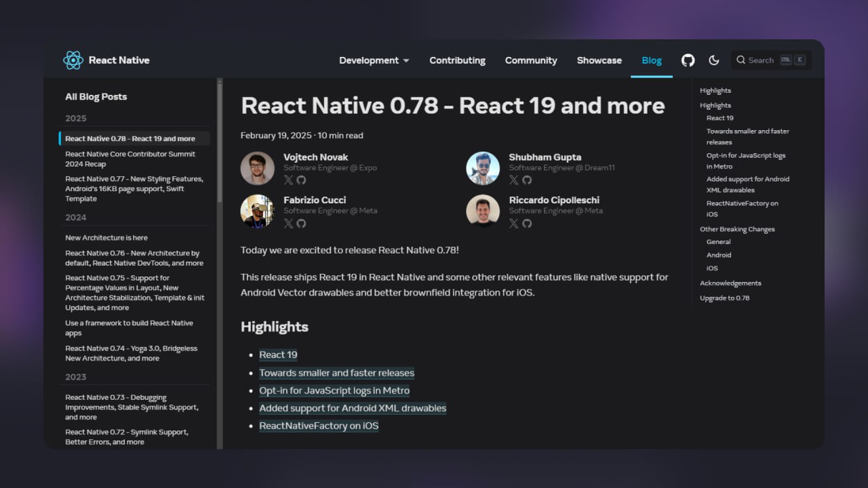Image resolution: width=868 pixels, height=488 pixels.
Task: Click the Vojtech Novak author name
Action: [315, 157]
